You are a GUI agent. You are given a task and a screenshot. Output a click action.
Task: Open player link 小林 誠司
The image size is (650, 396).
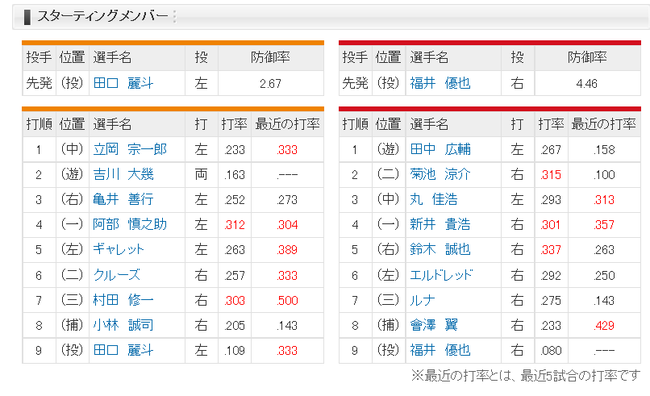(123, 325)
